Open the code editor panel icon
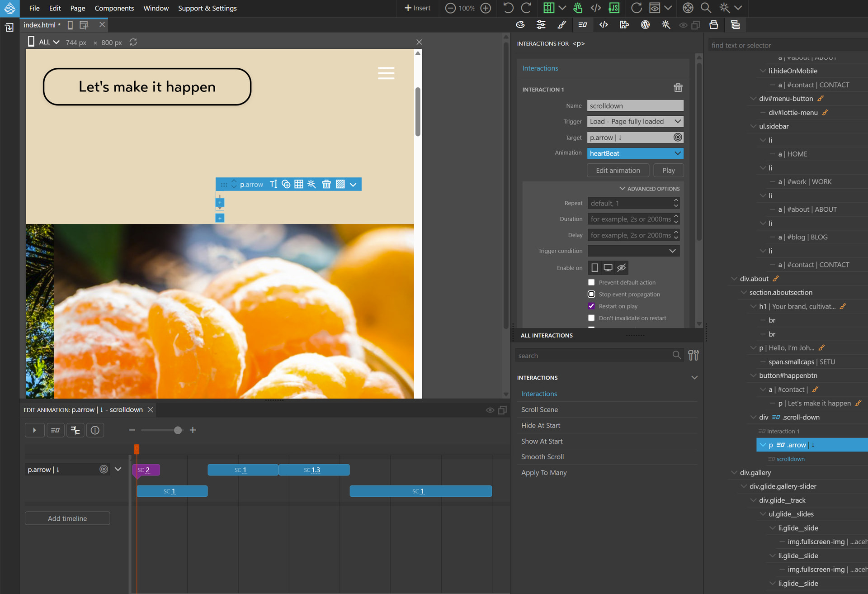868x594 pixels. pyautogui.click(x=604, y=25)
